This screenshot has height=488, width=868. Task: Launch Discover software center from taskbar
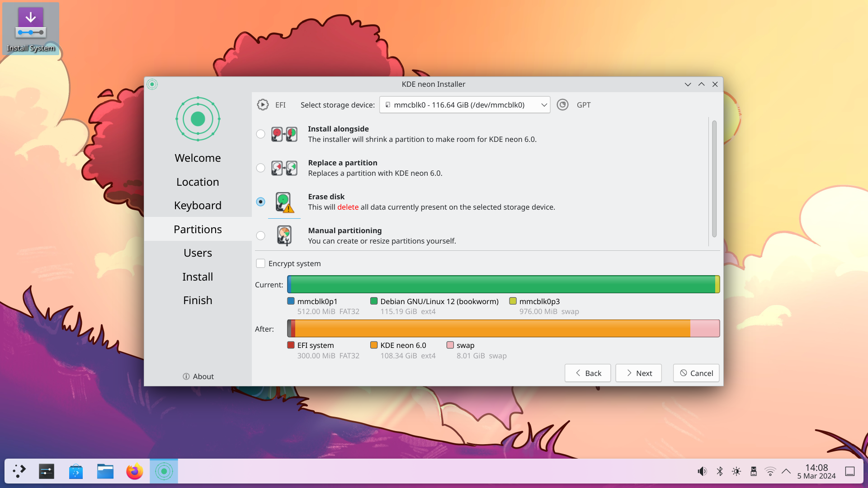click(76, 471)
